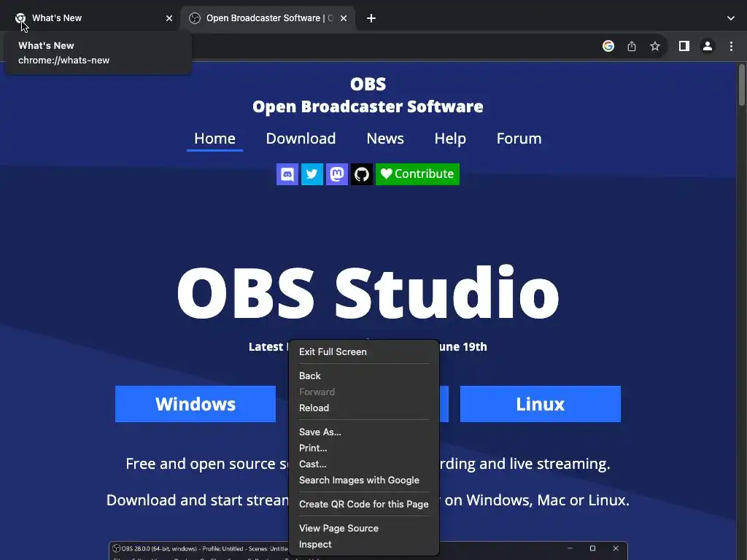The image size is (747, 560).
Task: Click the green Contribute button
Action: 417,174
